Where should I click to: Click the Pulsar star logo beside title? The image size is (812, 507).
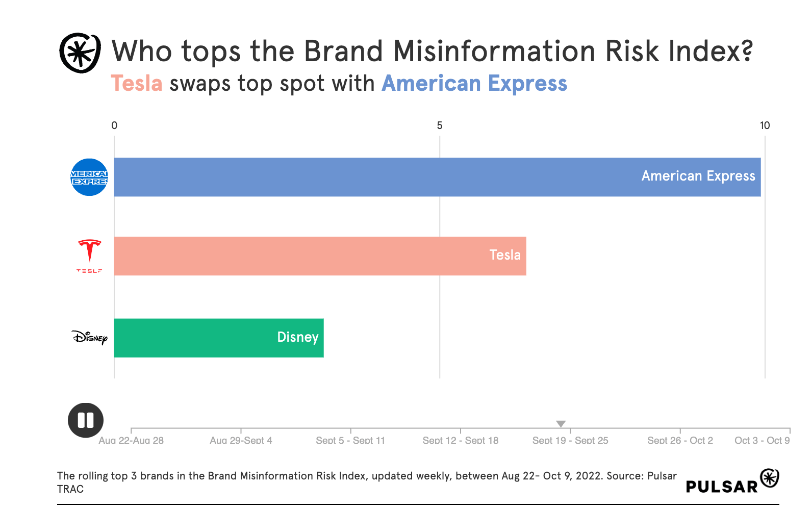point(80,53)
